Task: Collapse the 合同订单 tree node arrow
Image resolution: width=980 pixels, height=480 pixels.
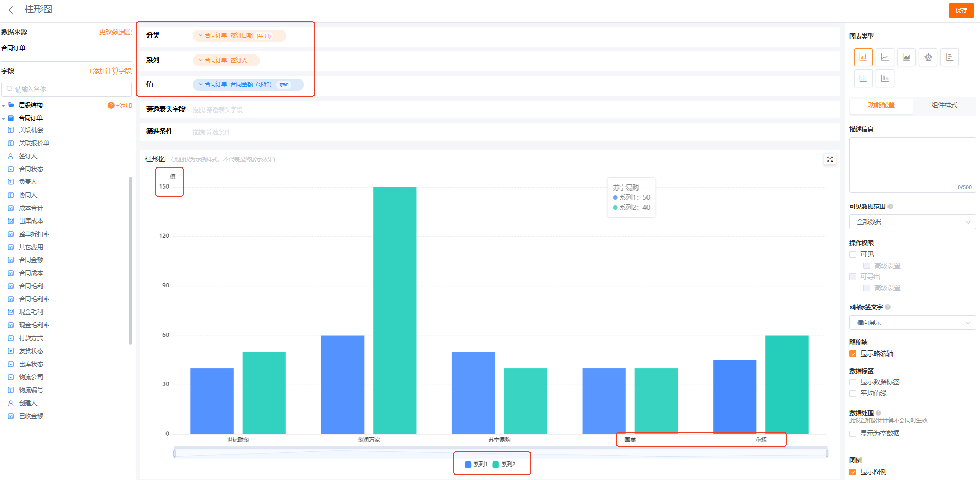Action: (4, 119)
